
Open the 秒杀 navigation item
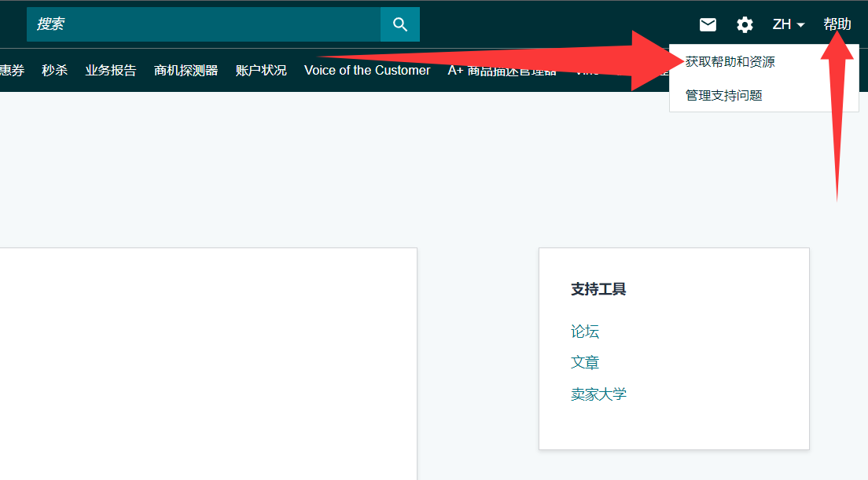[x=55, y=70]
